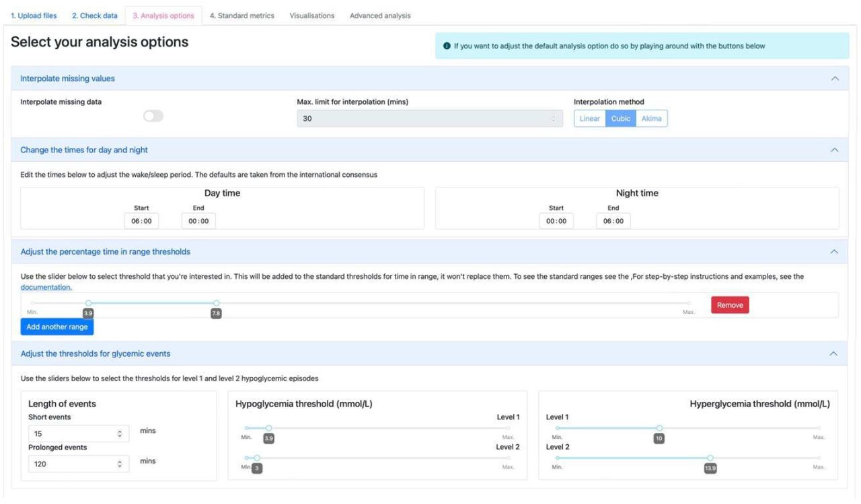Click Hypoglycemia Level 2 slider handle
Viewport: 861px width, 504px height.
click(257, 458)
